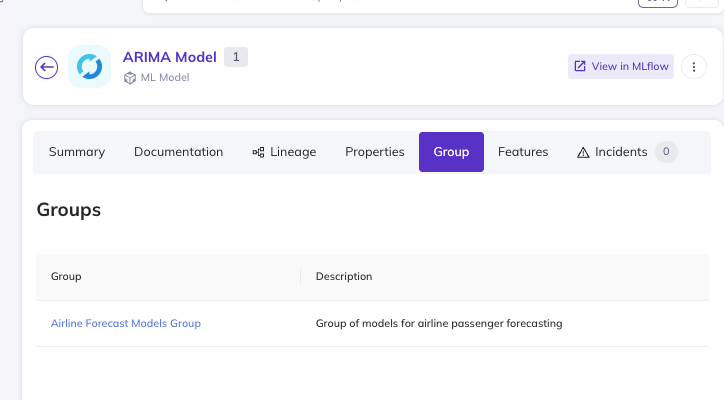This screenshot has width=724, height=400.
Task: Click the airline passenger forecasting description cell
Action: [439, 323]
